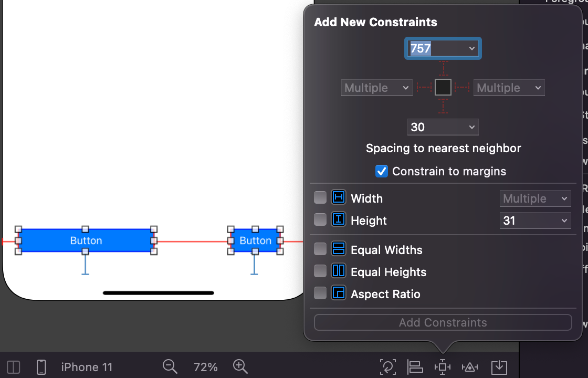Open the Height value dropdown showing 31
Screen dimensions: 588x378
tap(535, 220)
